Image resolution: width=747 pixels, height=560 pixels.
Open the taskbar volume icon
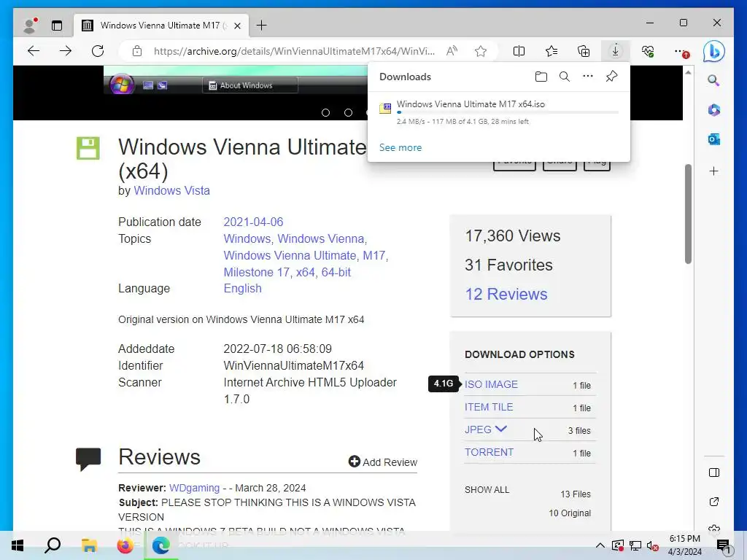(653, 546)
